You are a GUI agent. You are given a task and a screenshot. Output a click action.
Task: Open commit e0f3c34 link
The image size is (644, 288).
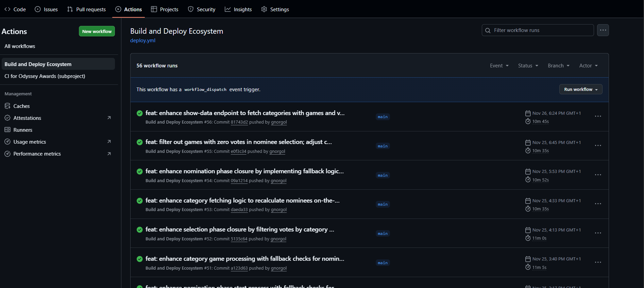(238, 151)
